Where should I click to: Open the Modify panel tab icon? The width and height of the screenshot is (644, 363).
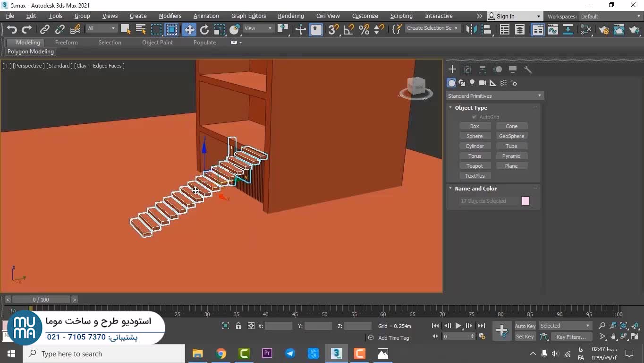(467, 69)
